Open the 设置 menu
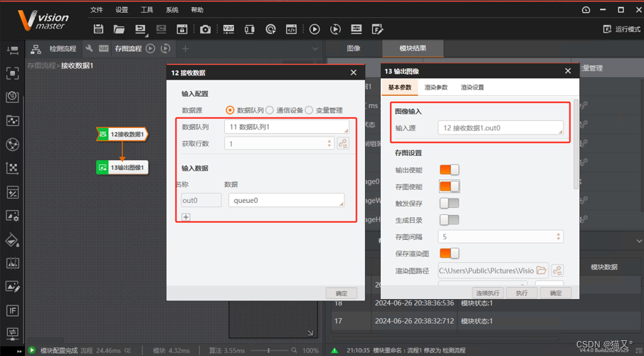Screen dimensions: 644x356 pos(122,10)
